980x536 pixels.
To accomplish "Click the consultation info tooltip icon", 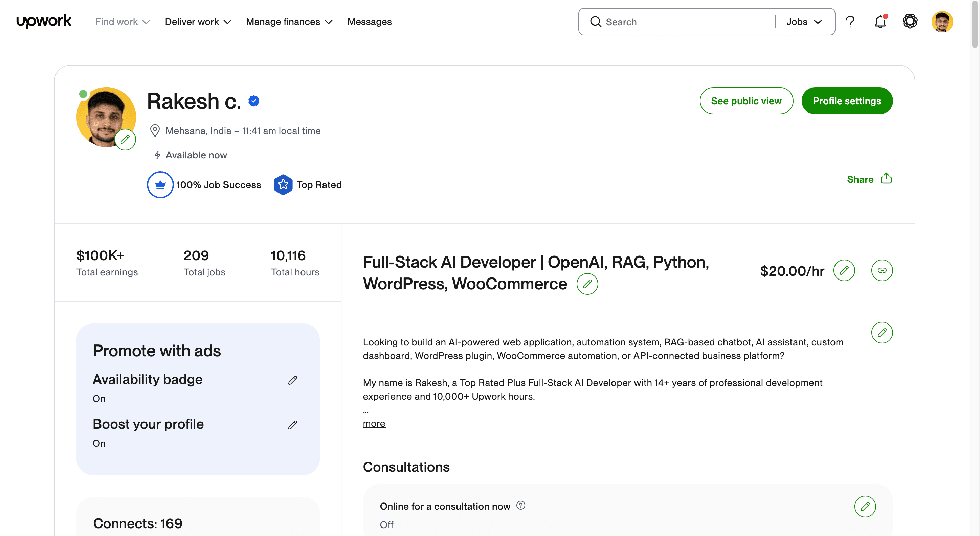I will pos(521,506).
